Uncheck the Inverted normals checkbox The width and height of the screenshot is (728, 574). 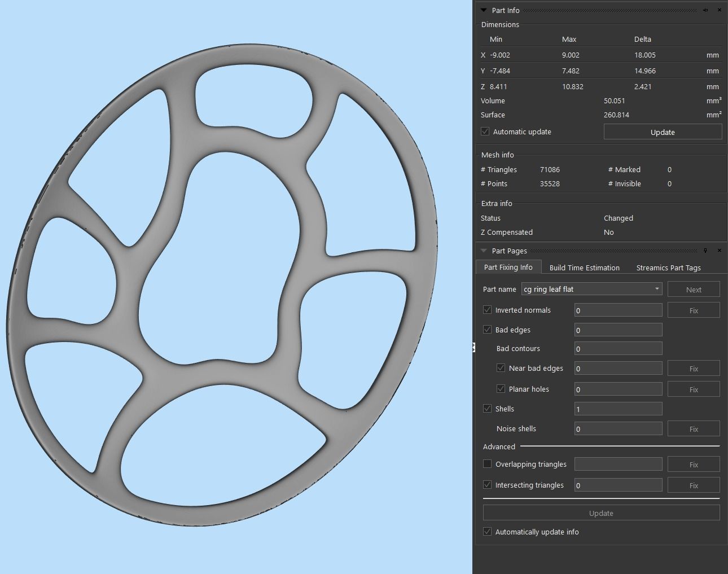pos(488,310)
